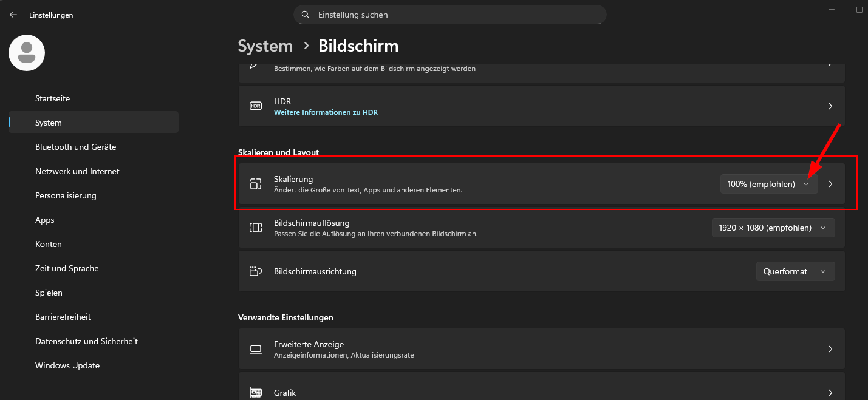Select Netzwerk und Internet in sidebar
This screenshot has height=400, width=868.
pos(77,171)
